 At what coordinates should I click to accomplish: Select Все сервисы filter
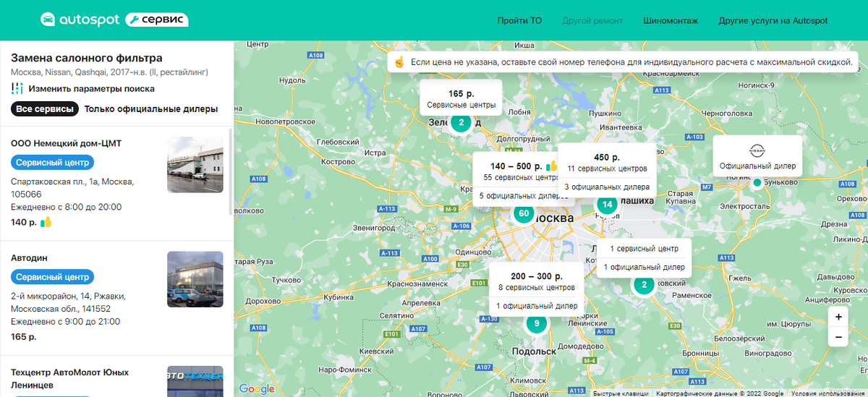tap(45, 109)
